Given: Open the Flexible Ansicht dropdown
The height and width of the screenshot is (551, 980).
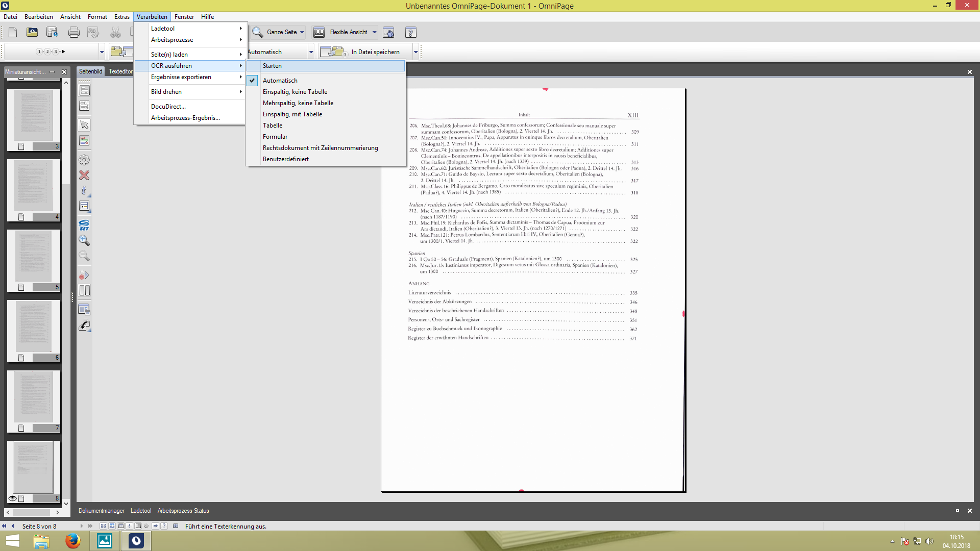Looking at the screenshot, I should pos(375,32).
